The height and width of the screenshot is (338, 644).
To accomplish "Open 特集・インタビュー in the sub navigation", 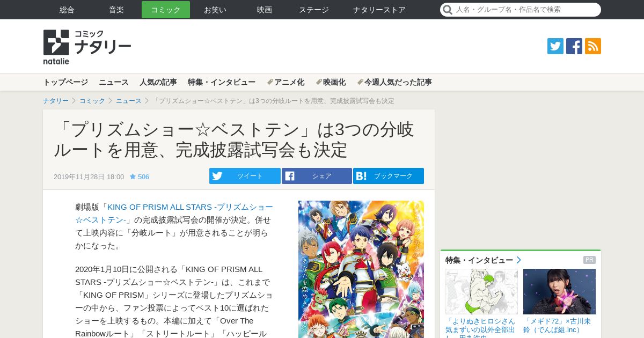I will 222,82.
